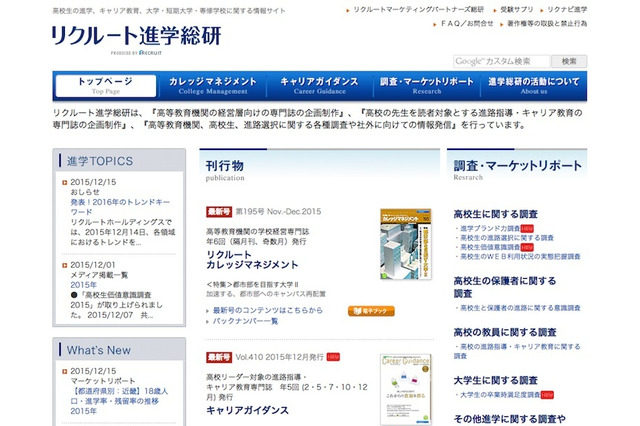Open the リクルートマーケティングパートナーズ総研 link
The width and height of the screenshot is (640, 426).
(x=418, y=9)
